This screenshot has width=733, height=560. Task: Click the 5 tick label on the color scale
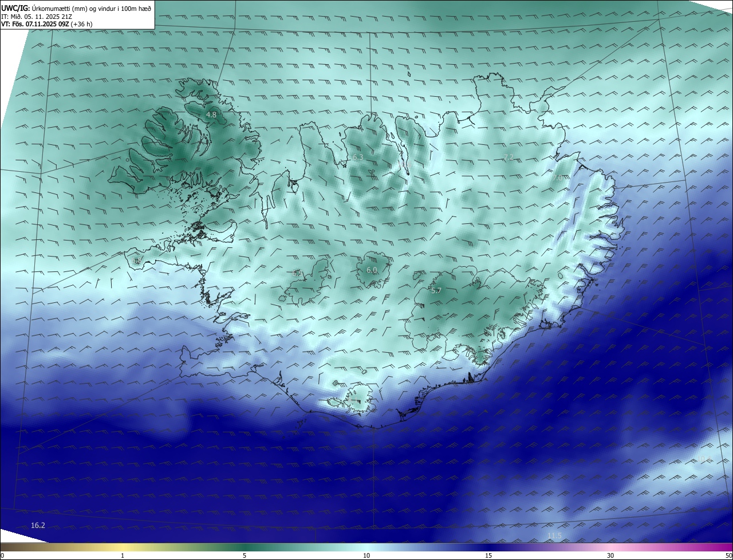[x=245, y=555]
